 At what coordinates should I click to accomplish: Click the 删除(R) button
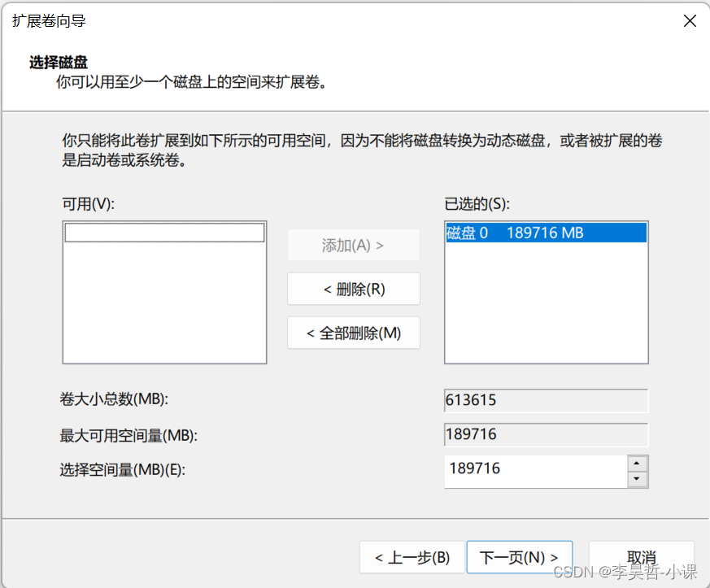353,289
